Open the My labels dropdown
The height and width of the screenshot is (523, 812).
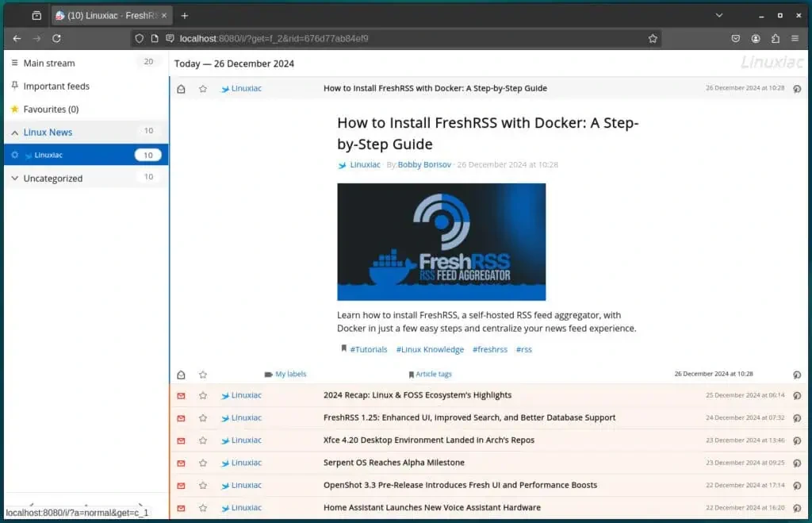(x=285, y=374)
